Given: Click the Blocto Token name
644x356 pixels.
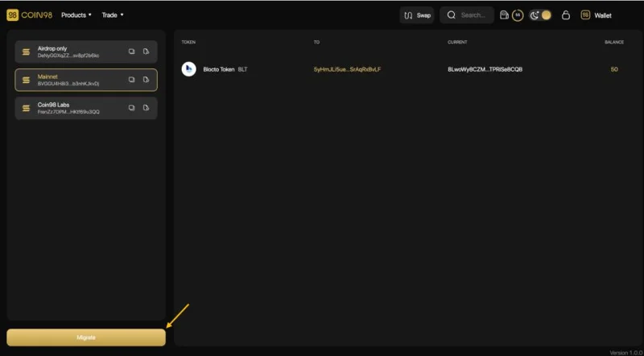Looking at the screenshot, I should coord(218,69).
